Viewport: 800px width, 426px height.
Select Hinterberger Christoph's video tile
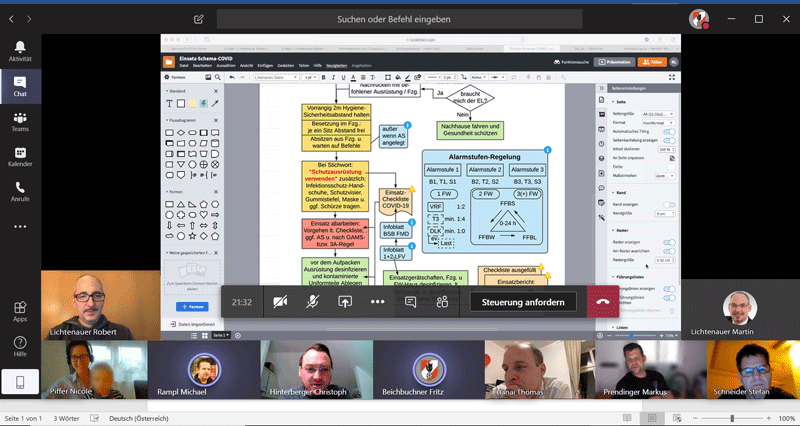click(316, 370)
